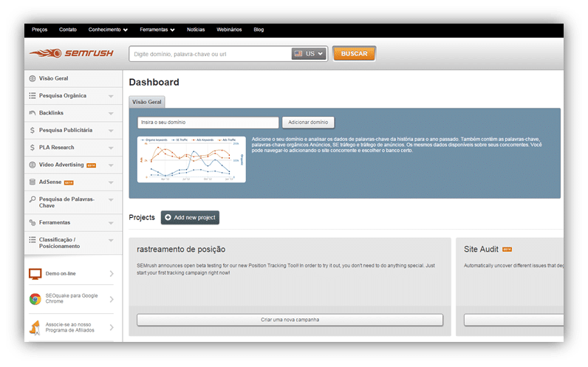The width and height of the screenshot is (588, 367).
Task: Click the list icon beside Pesquisa Orgânica
Action: pos(33,95)
